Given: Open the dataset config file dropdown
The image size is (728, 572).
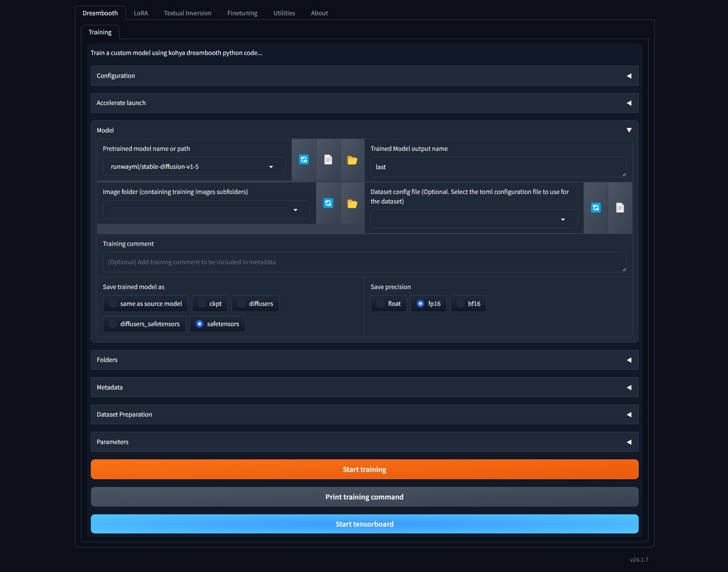Looking at the screenshot, I should click(x=474, y=219).
